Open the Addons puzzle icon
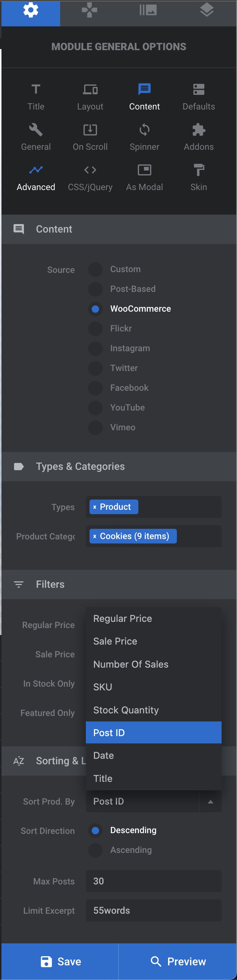237x980 pixels. [x=198, y=130]
